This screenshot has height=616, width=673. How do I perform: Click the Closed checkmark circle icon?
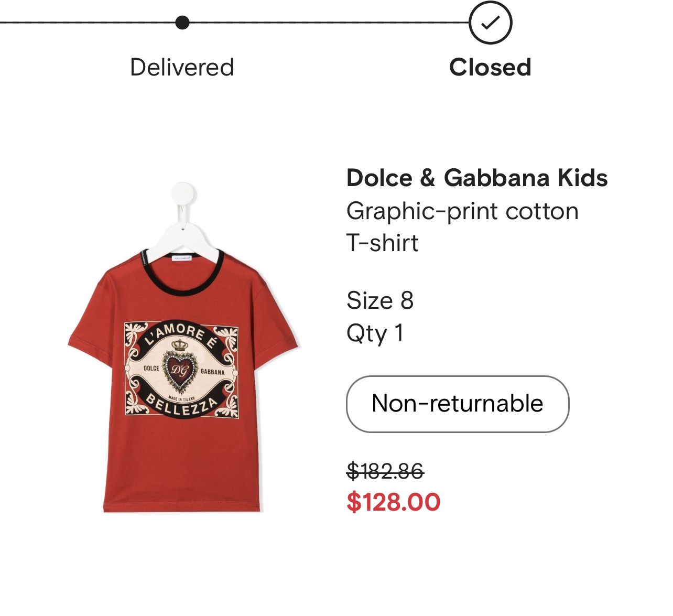pyautogui.click(x=490, y=23)
